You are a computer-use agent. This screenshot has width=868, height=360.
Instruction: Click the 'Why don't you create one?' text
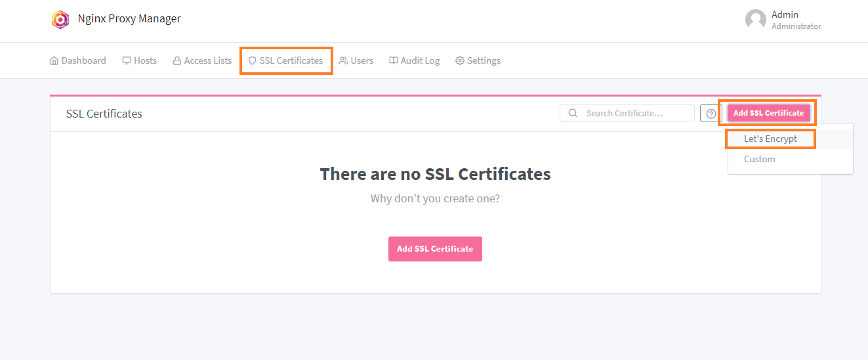[435, 198]
